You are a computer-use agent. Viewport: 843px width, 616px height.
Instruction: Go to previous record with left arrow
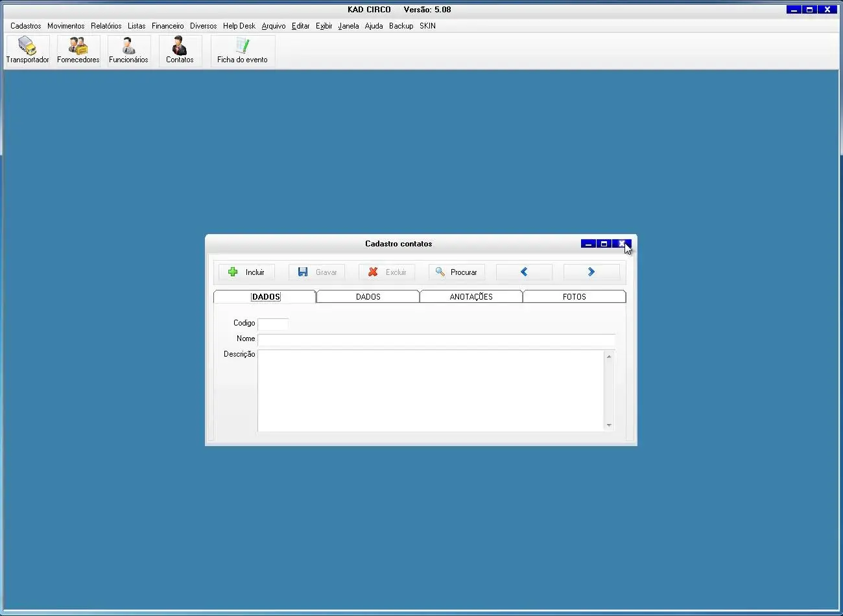(524, 272)
